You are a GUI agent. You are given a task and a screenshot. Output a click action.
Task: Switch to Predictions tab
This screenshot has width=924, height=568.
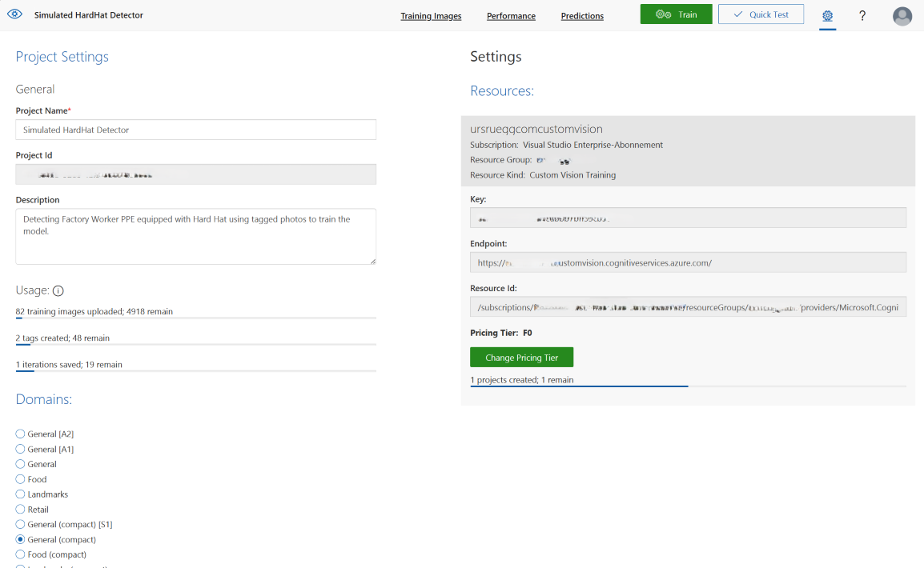(x=582, y=16)
